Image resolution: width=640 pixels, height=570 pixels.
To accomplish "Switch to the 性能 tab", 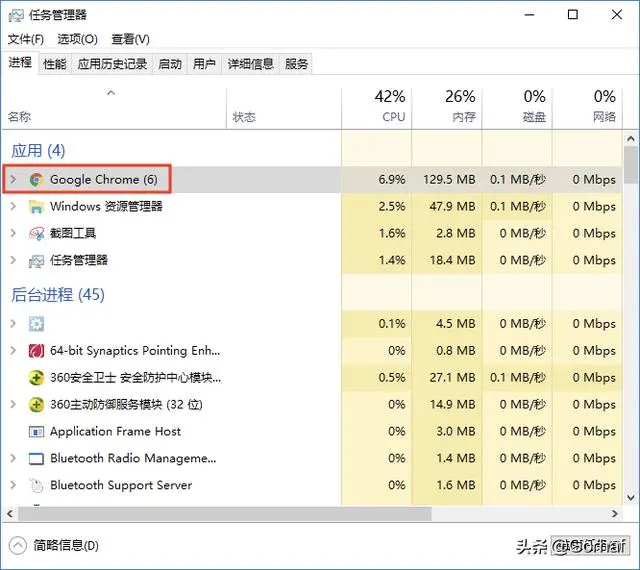I will [x=55, y=64].
